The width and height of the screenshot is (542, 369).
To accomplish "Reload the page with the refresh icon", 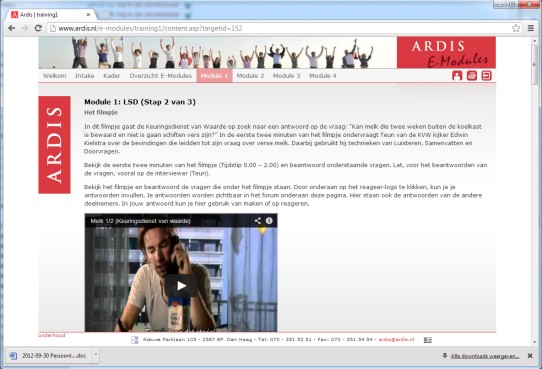I will click(38, 28).
